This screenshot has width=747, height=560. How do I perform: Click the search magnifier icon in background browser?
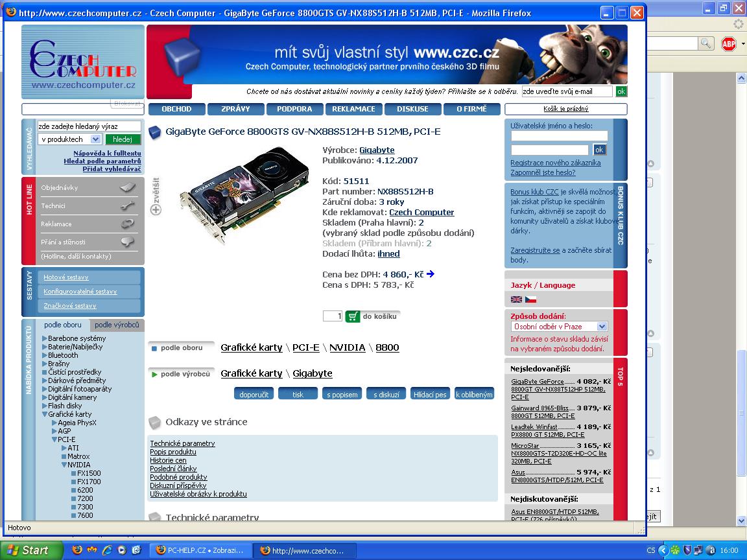pos(705,44)
